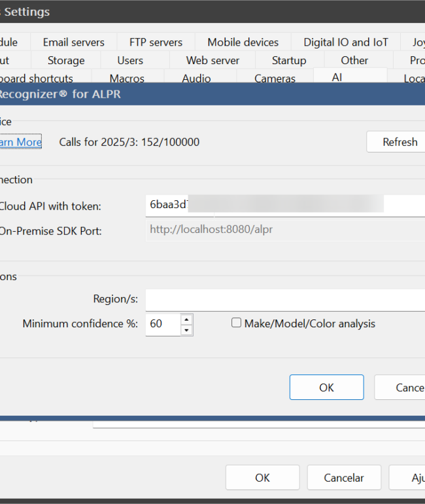425x504 pixels.
Task: Open the Email servers tab
Action: 73,42
